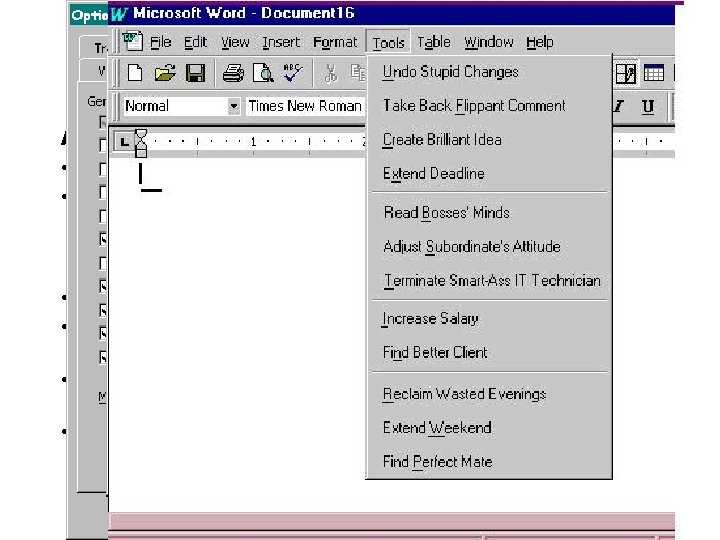Choose Adjust Subordinate's Attitude
Image resolution: width=720 pixels, height=540 pixels.
pyautogui.click(x=489, y=247)
